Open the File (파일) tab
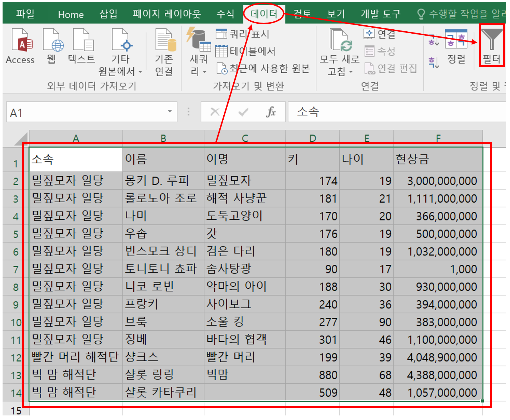This screenshot has width=510, height=420. [x=25, y=14]
